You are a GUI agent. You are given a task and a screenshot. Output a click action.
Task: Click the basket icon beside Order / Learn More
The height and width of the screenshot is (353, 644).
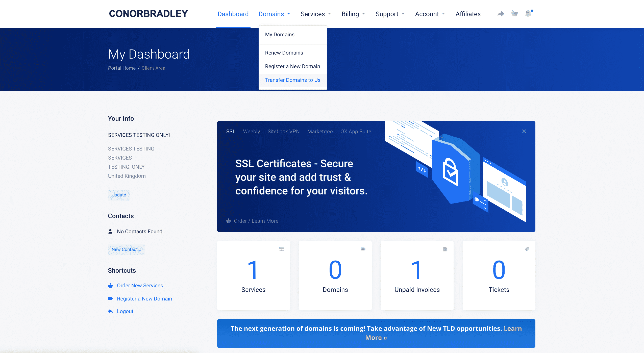point(228,221)
